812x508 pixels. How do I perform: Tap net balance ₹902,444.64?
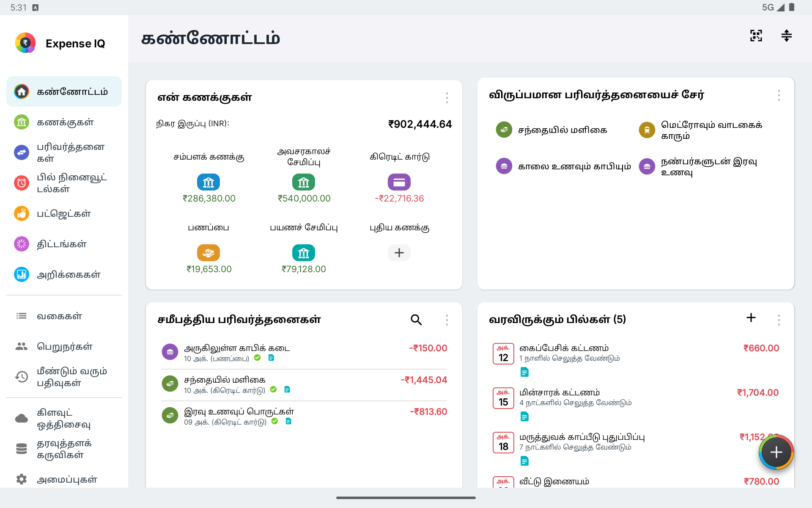(x=420, y=124)
